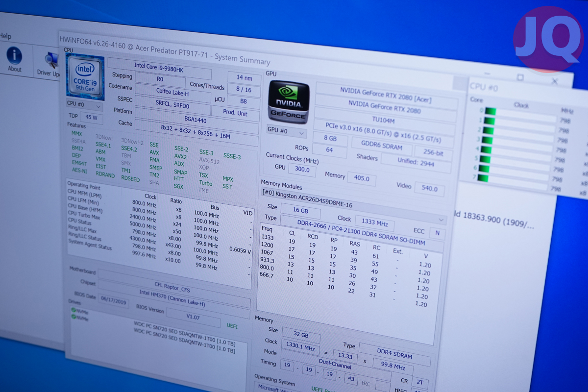Click the ROPs value 64

330,149
